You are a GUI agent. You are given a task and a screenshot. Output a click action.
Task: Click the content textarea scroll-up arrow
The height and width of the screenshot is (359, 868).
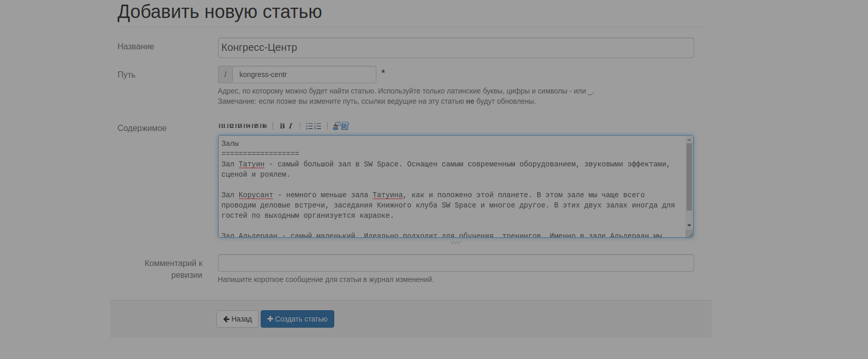coord(689,140)
